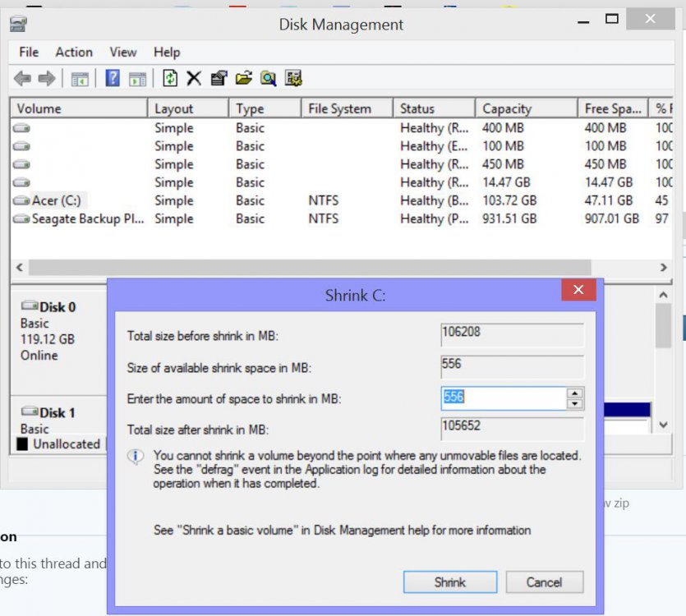Click the Back arrow toolbar icon

click(22, 79)
